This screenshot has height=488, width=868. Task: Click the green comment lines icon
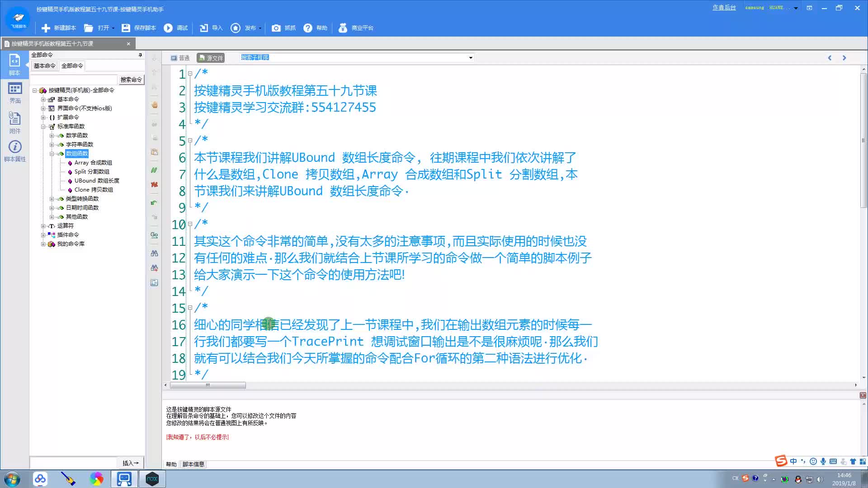[154, 170]
